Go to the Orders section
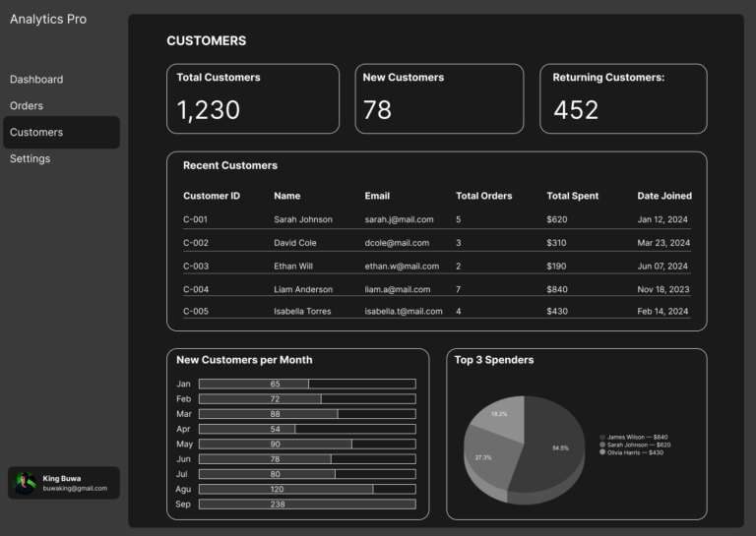The width and height of the screenshot is (756, 536). point(27,106)
